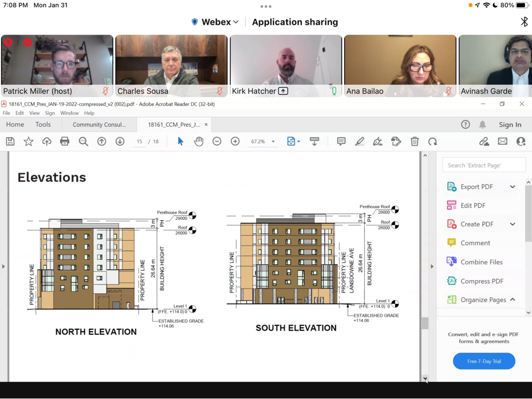Click the Search 'Extract Page' field
Viewport: 532px width, 399px height.
coord(484,165)
